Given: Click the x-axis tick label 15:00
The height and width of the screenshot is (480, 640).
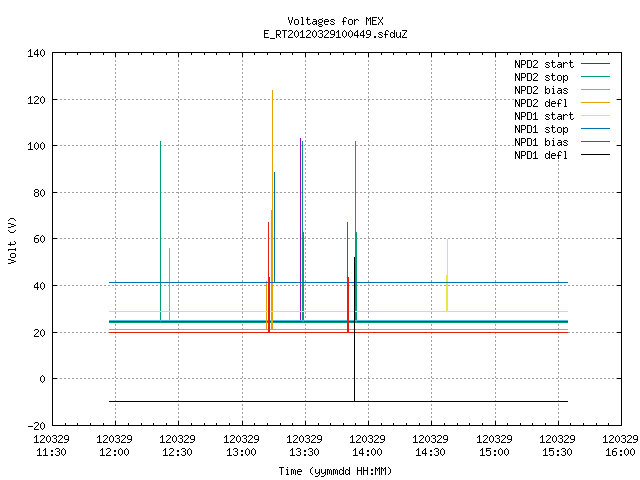Looking at the screenshot, I should (x=494, y=452).
